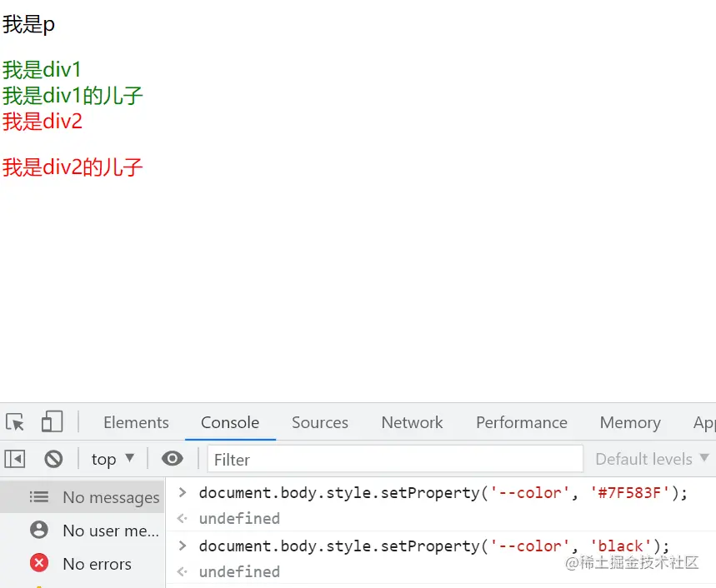Focus the console Filter input field
Image resolution: width=716 pixels, height=588 pixels.
tap(395, 459)
